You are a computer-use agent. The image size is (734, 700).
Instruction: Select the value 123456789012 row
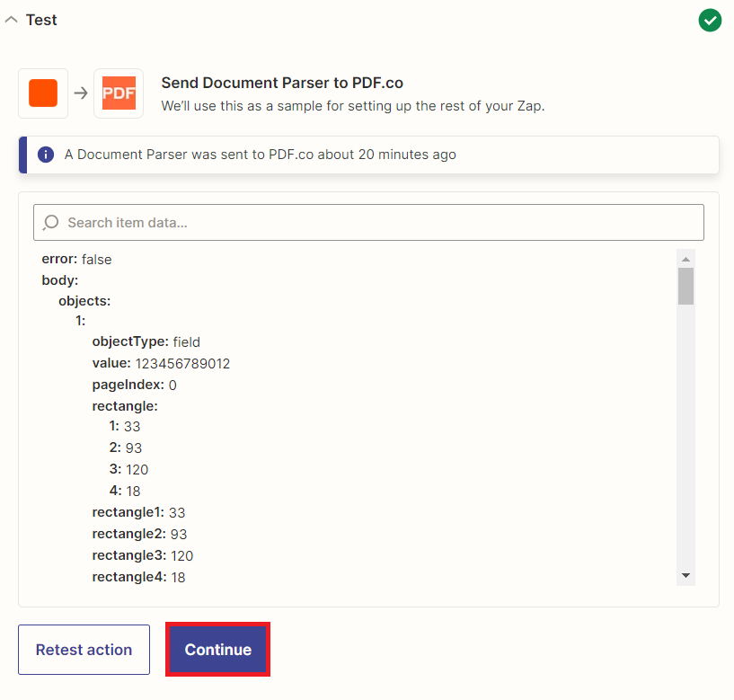pos(161,363)
